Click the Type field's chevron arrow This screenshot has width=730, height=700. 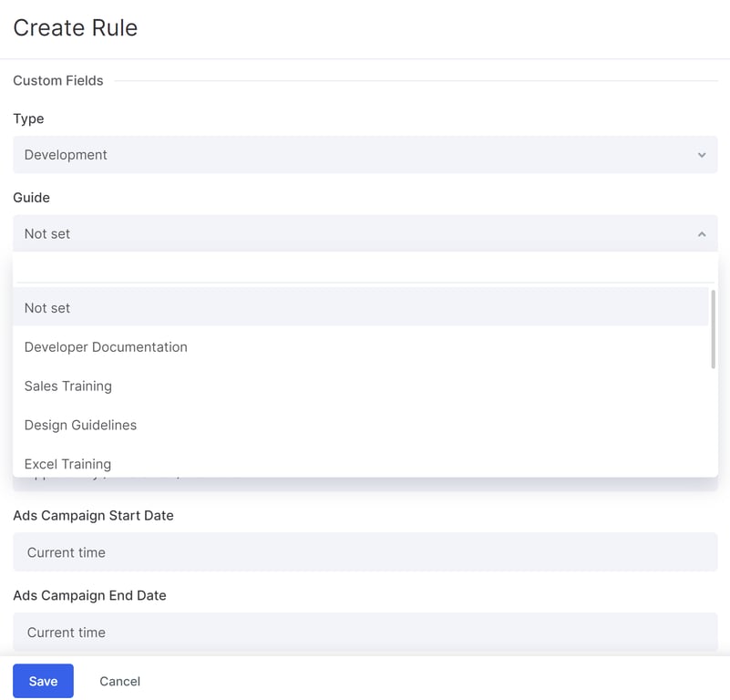[x=702, y=155]
